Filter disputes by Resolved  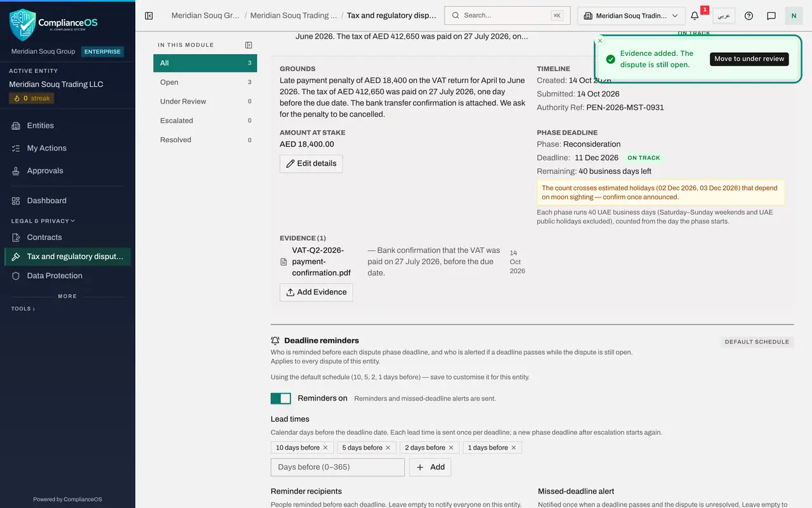click(x=205, y=140)
